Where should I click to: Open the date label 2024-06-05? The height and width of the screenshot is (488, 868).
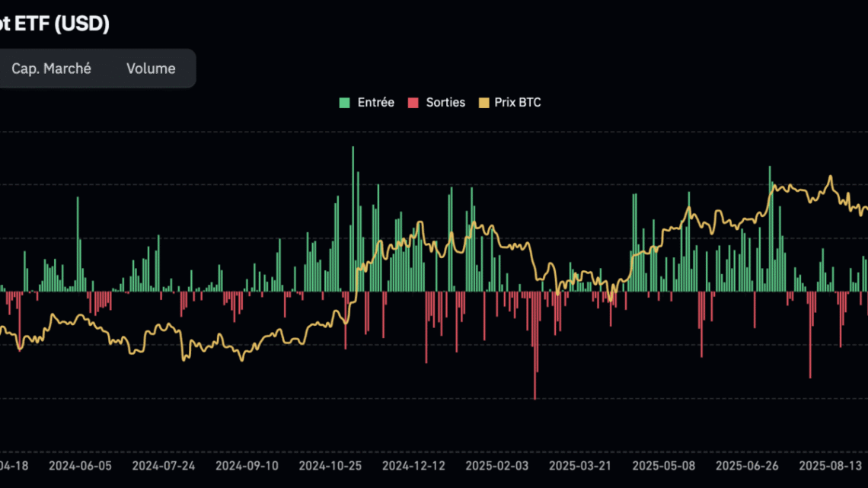[79, 465]
